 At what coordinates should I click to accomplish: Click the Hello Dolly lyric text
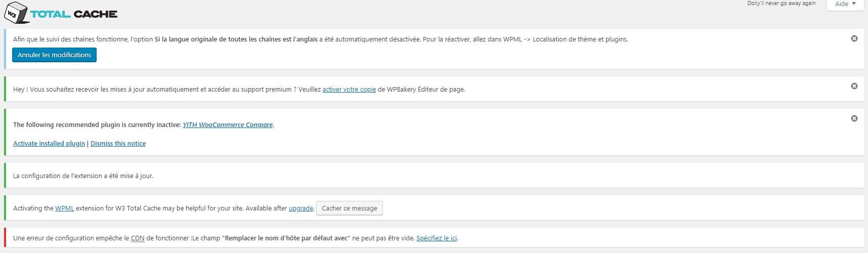pos(781,4)
